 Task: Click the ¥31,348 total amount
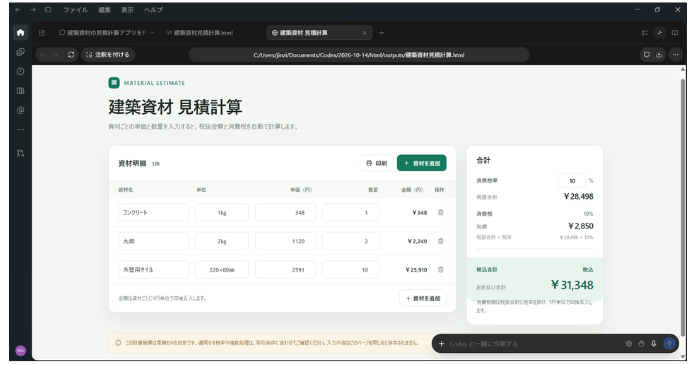(572, 284)
